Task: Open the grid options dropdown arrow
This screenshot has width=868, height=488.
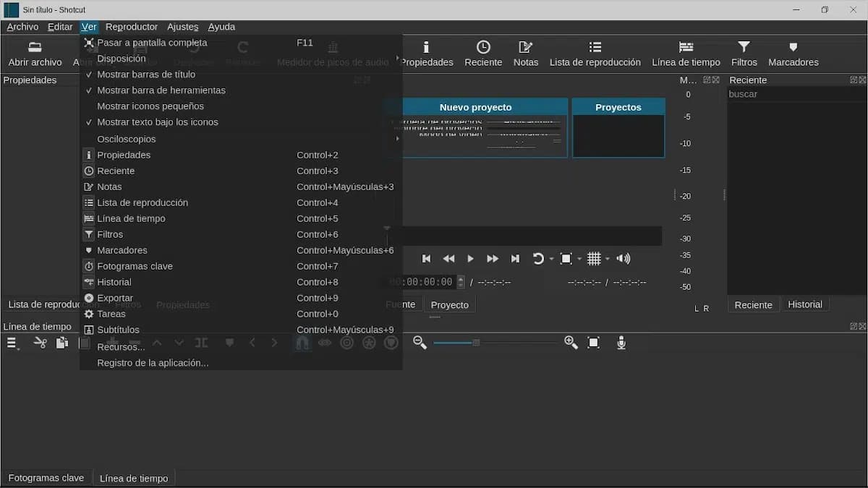Action: tap(608, 260)
